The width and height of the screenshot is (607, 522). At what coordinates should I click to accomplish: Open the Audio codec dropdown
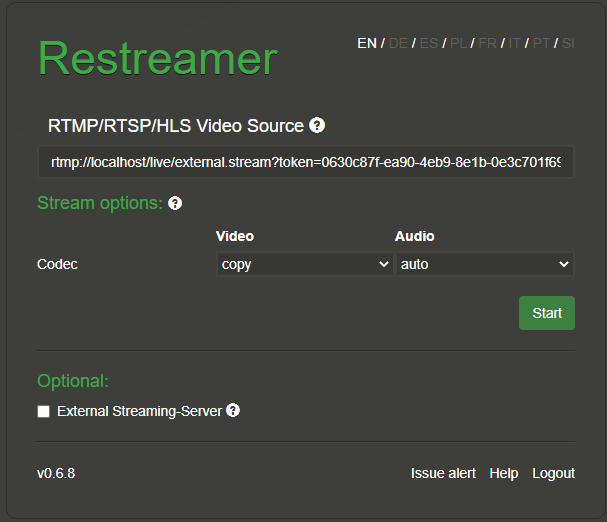pyautogui.click(x=484, y=264)
